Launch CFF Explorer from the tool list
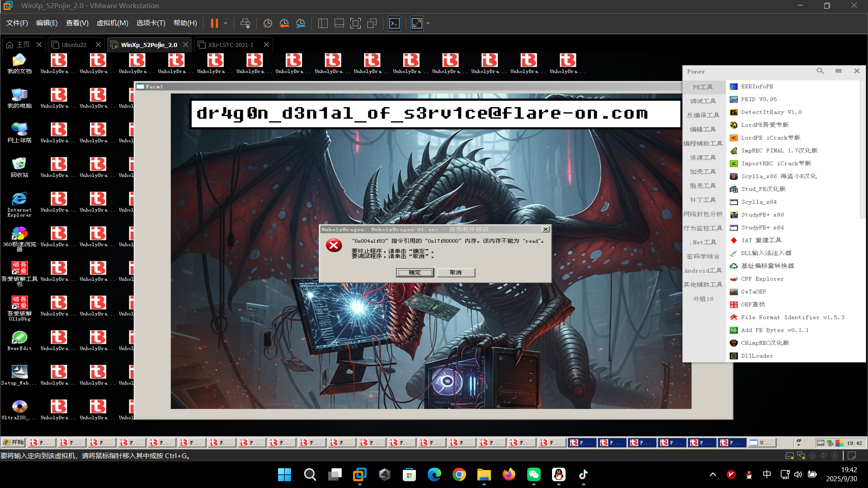 [x=762, y=279]
